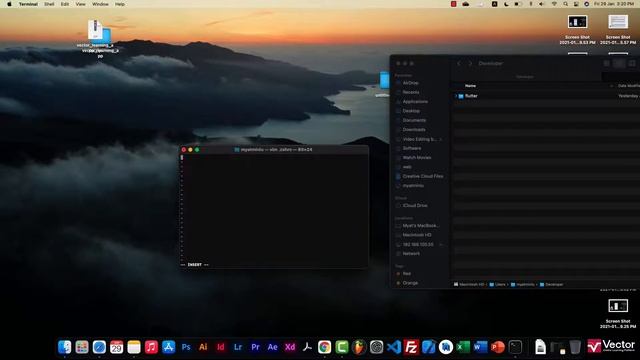Open Microsoft Excel from the Dock
Image resolution: width=640 pixels, height=360 pixels.
tap(463, 347)
